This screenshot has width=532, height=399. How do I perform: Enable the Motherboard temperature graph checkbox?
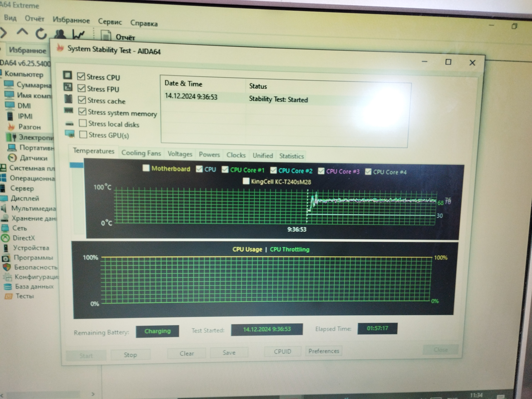click(146, 168)
